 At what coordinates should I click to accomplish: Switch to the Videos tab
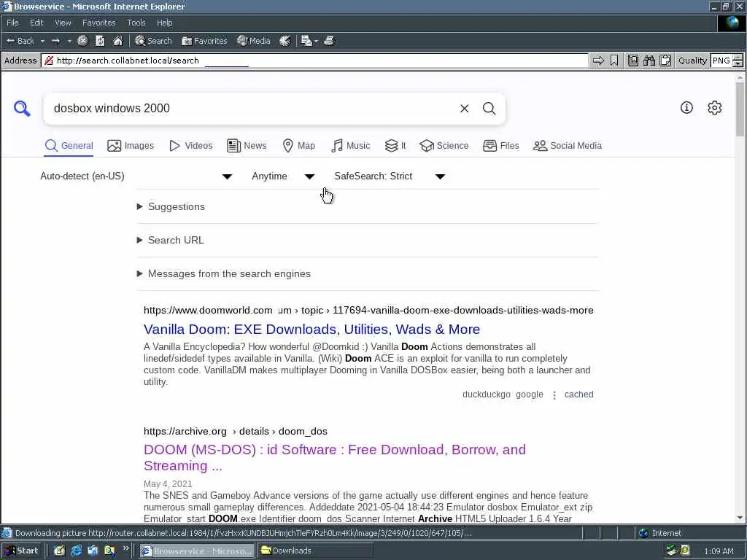[x=191, y=146]
